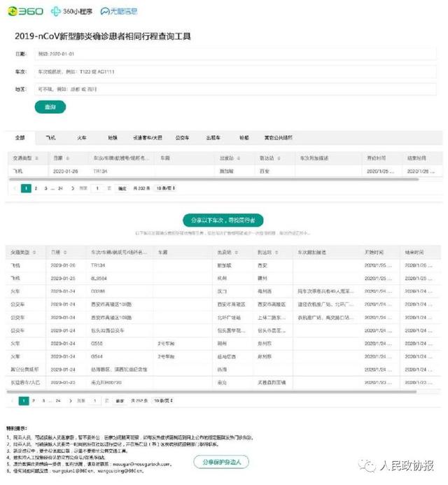The image size is (448, 485).
Task: Switch to the 火车 tab
Action: [x=82, y=138]
